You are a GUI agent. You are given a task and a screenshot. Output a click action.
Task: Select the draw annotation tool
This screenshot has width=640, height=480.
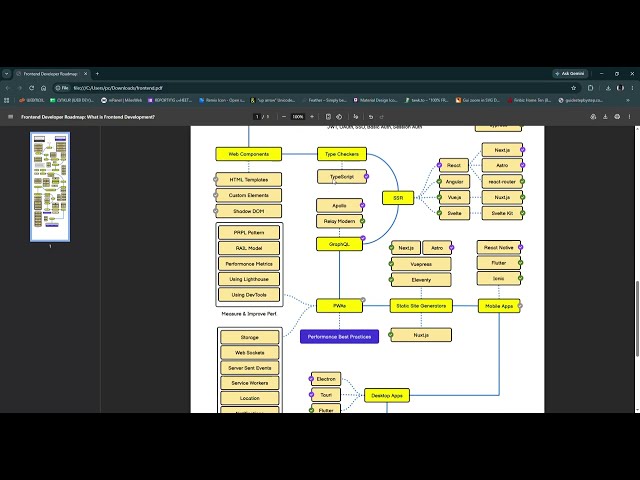pyautogui.click(x=356, y=117)
